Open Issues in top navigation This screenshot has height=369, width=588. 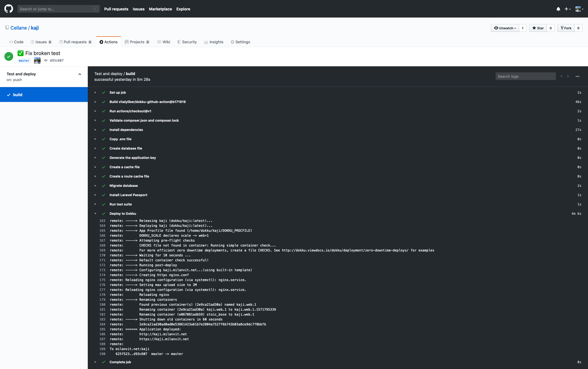[x=138, y=9]
